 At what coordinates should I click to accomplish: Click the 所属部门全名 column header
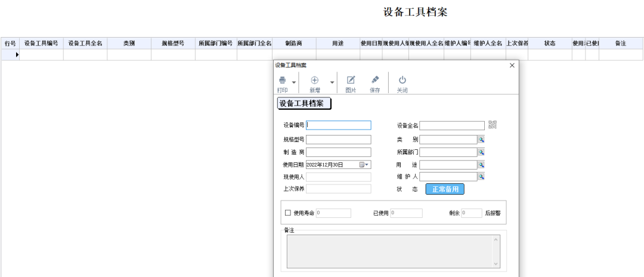click(x=254, y=43)
